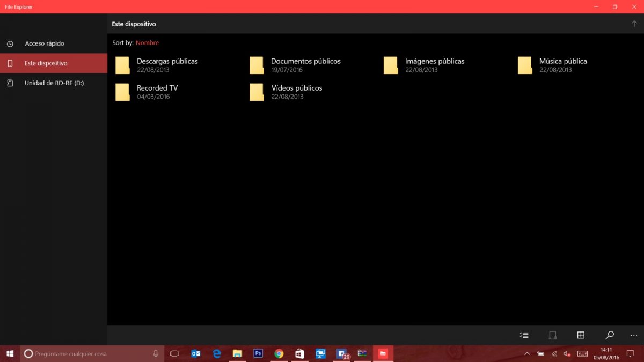Open the more options ellipsis menu
The height and width of the screenshot is (362, 644).
pyautogui.click(x=634, y=335)
